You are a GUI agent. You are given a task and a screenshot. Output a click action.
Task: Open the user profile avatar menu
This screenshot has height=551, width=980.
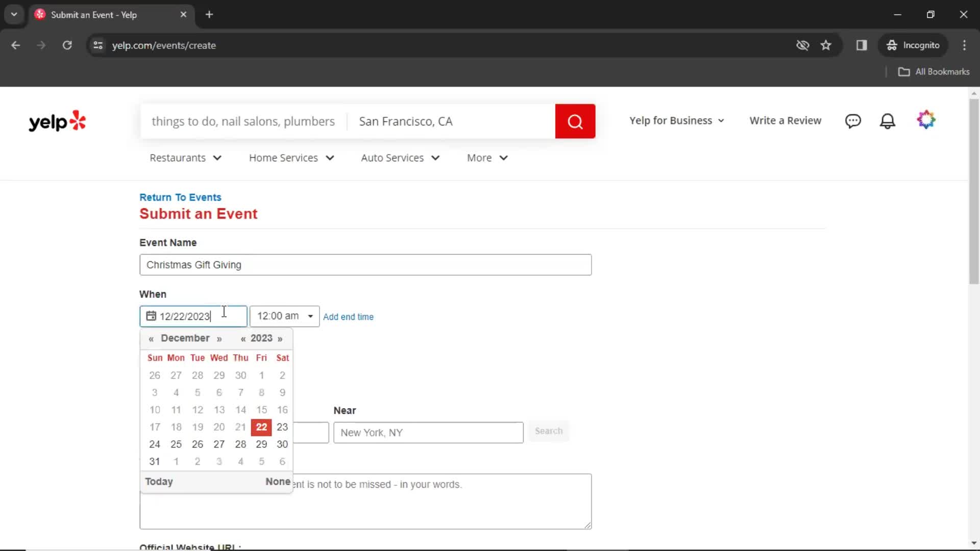point(926,120)
